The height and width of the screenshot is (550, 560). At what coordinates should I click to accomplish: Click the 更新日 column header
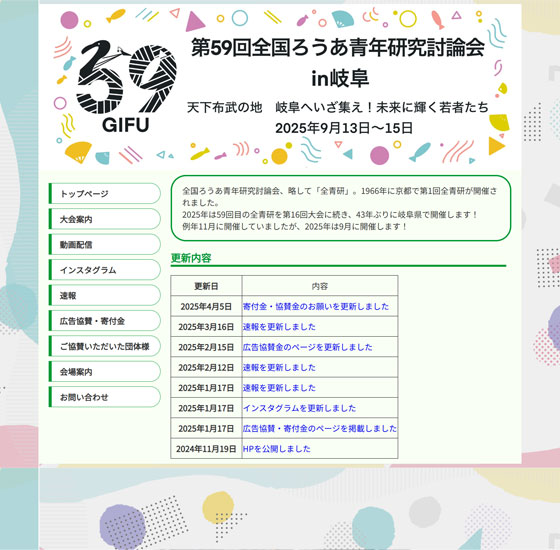click(206, 286)
